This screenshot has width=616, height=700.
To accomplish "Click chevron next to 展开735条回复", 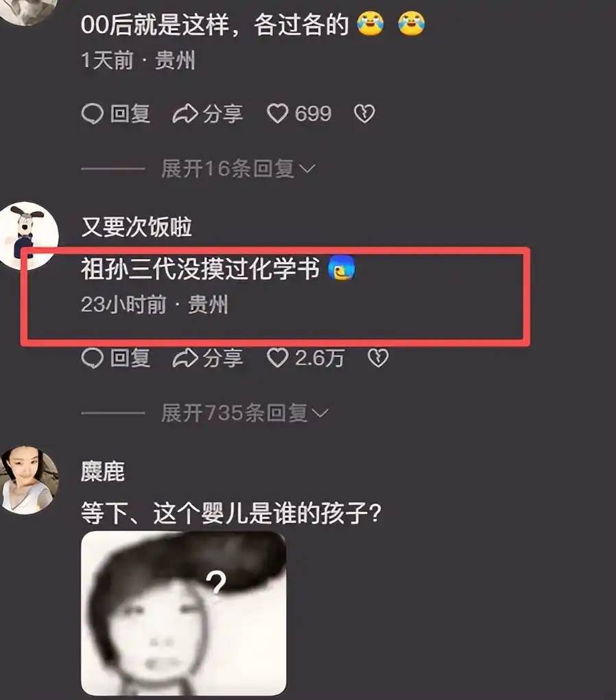I will click(320, 414).
